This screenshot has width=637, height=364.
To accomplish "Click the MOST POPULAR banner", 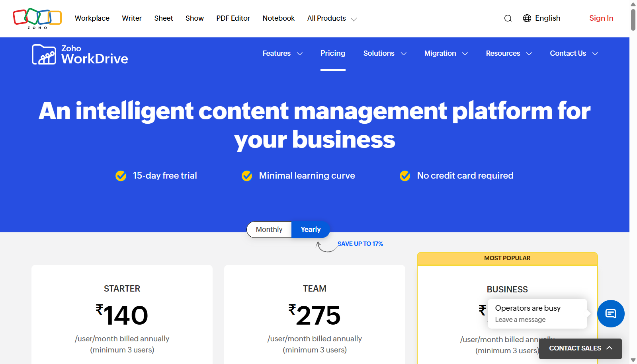I will coord(507,259).
